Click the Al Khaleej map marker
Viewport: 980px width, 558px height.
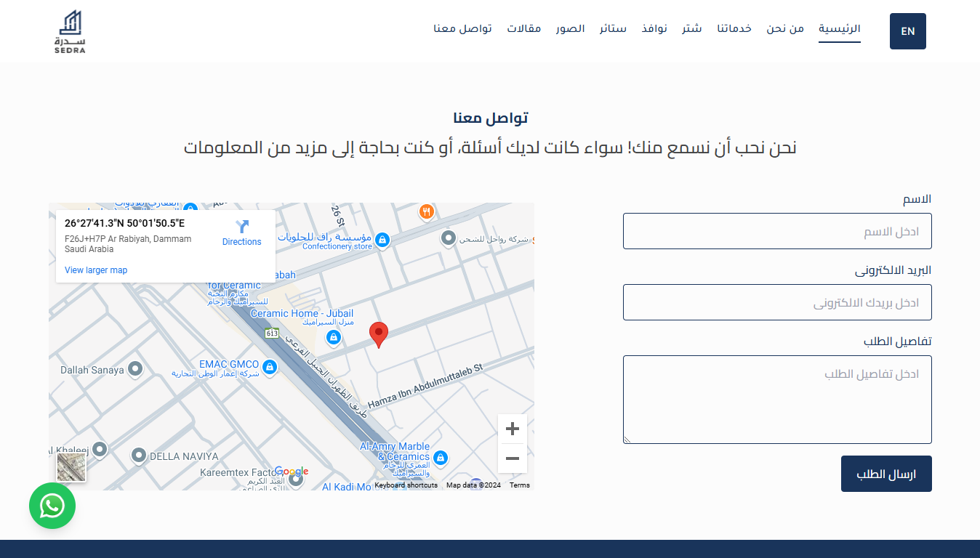(x=100, y=449)
